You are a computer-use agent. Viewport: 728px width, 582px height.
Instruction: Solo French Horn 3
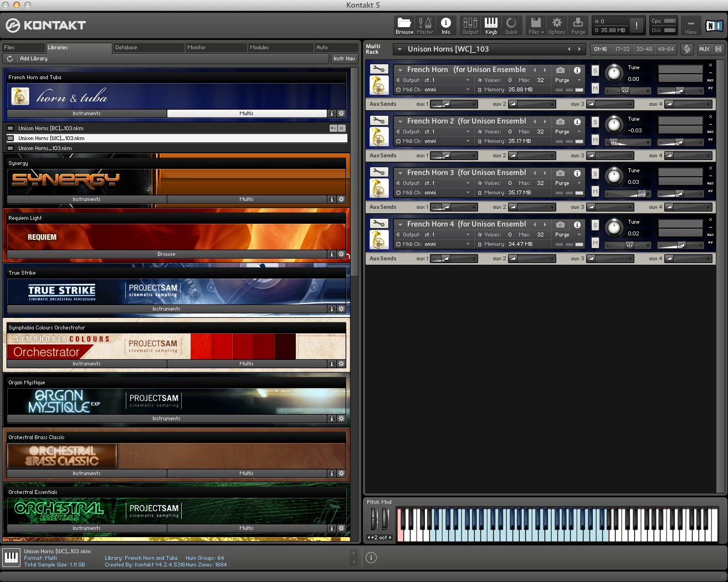[595, 173]
